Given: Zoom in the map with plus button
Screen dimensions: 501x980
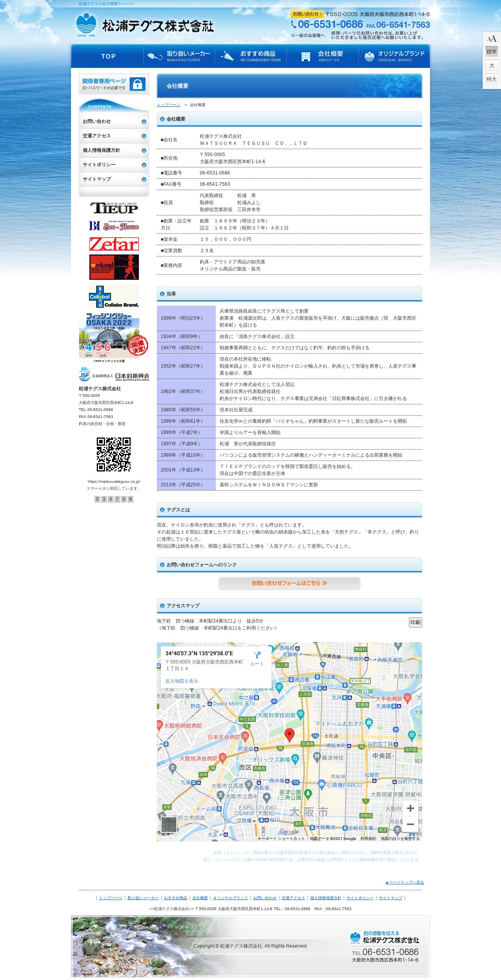Looking at the screenshot, I should click(x=410, y=808).
